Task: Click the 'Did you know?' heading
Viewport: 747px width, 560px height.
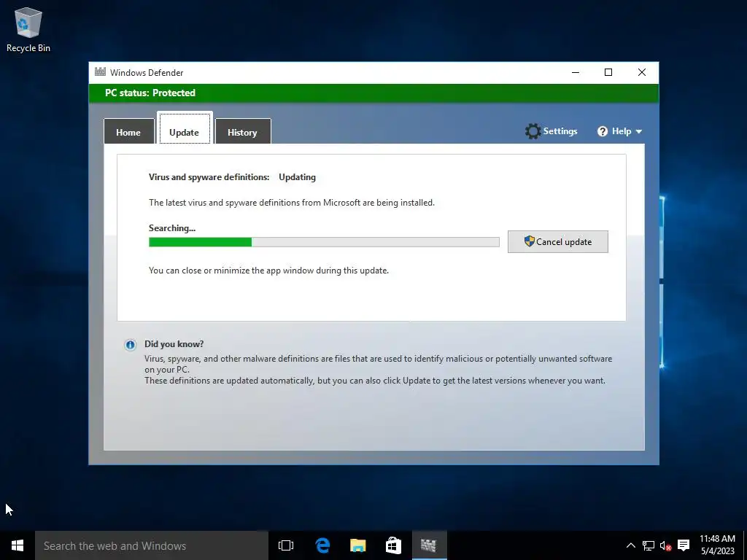Action: (174, 344)
